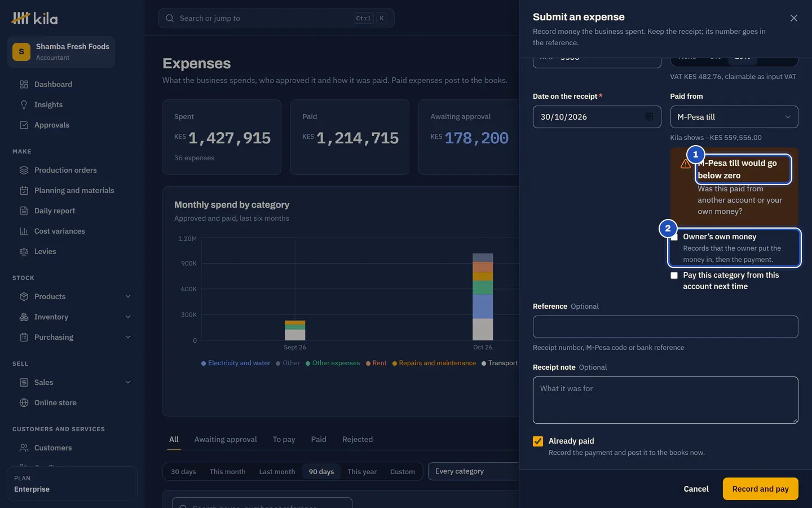
Task: Open the Approvals checkbox icon
Action: [x=24, y=125]
